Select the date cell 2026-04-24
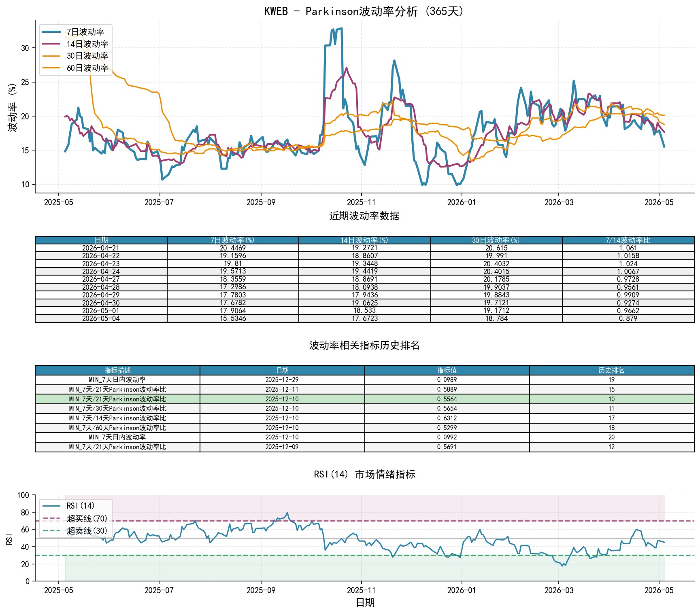The width and height of the screenshot is (700, 613). pos(101,272)
